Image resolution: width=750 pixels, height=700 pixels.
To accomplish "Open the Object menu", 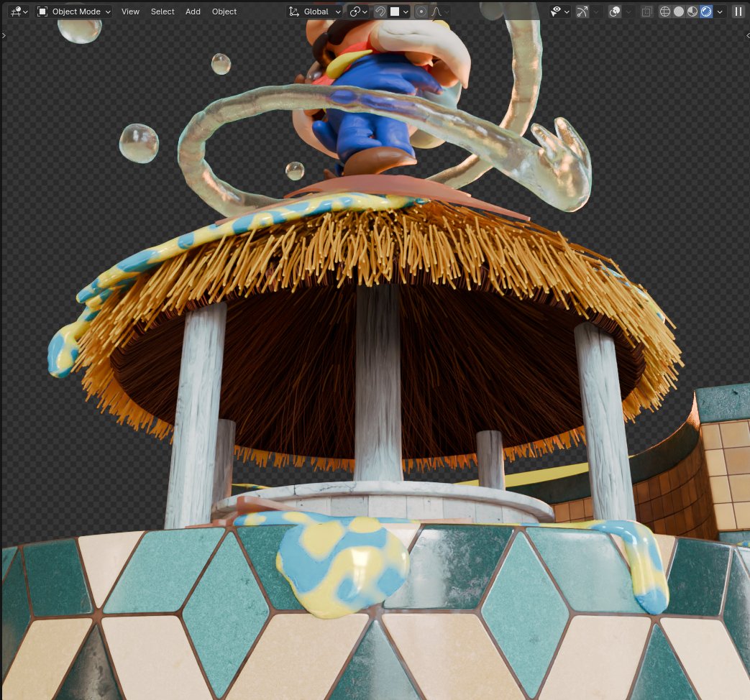I will [x=224, y=11].
